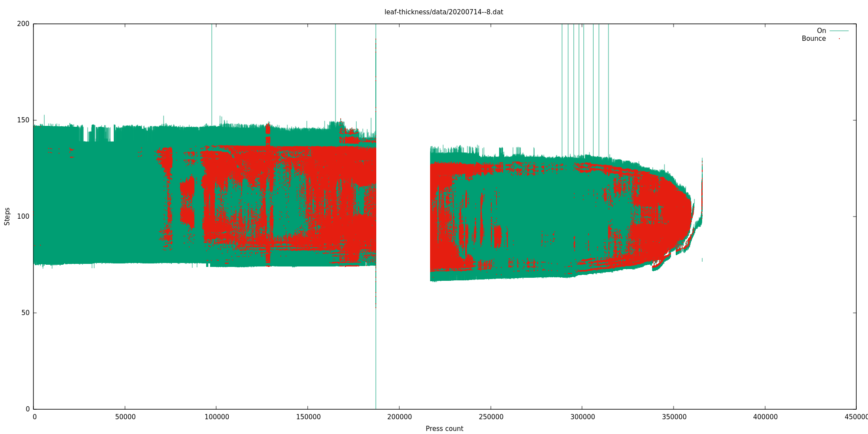Toggle the 'On' series legend label
Image resolution: width=868 pixels, height=434 pixels.
pyautogui.click(x=821, y=31)
